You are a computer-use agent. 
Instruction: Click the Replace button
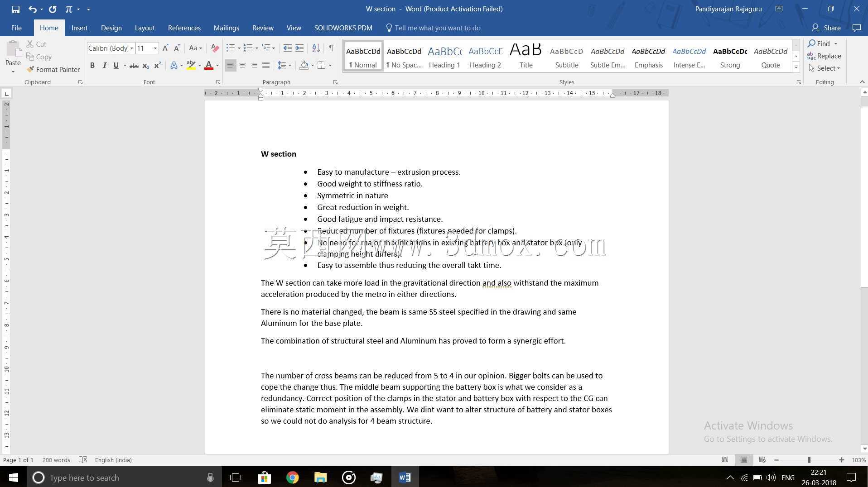click(825, 56)
